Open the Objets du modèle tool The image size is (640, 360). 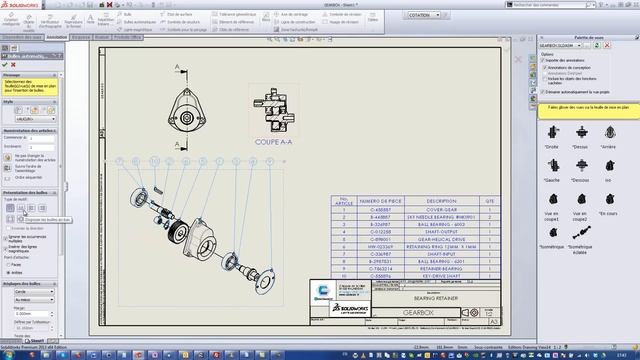click(x=29, y=22)
